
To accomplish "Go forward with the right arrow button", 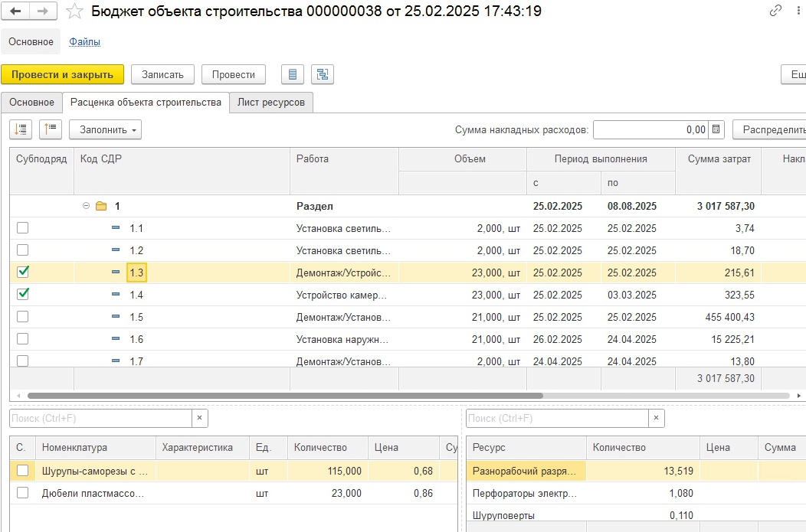I will [x=43, y=11].
